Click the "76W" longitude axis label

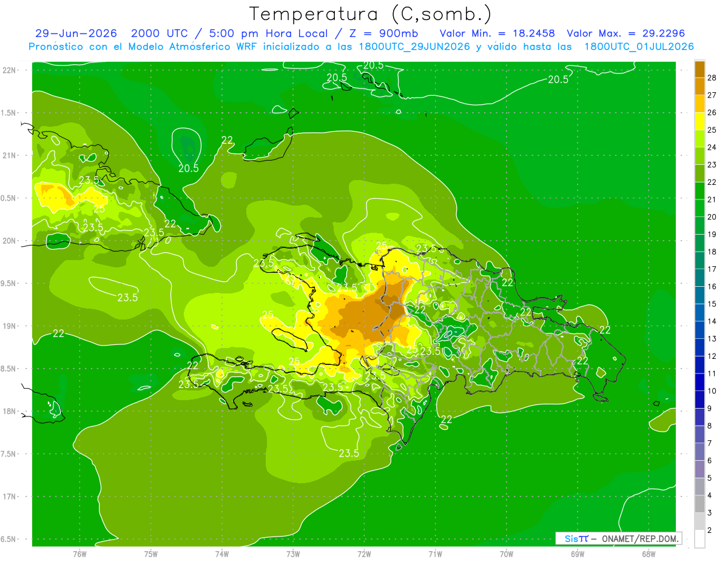[79, 554]
